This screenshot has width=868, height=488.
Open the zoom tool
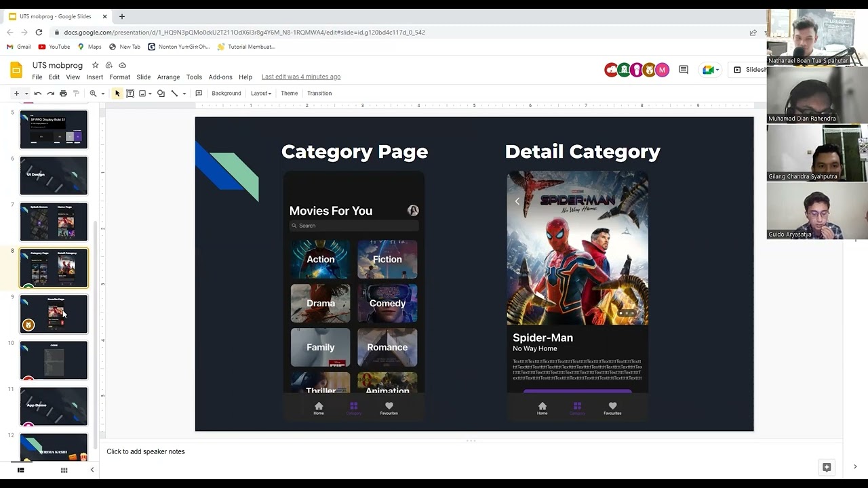(x=93, y=94)
